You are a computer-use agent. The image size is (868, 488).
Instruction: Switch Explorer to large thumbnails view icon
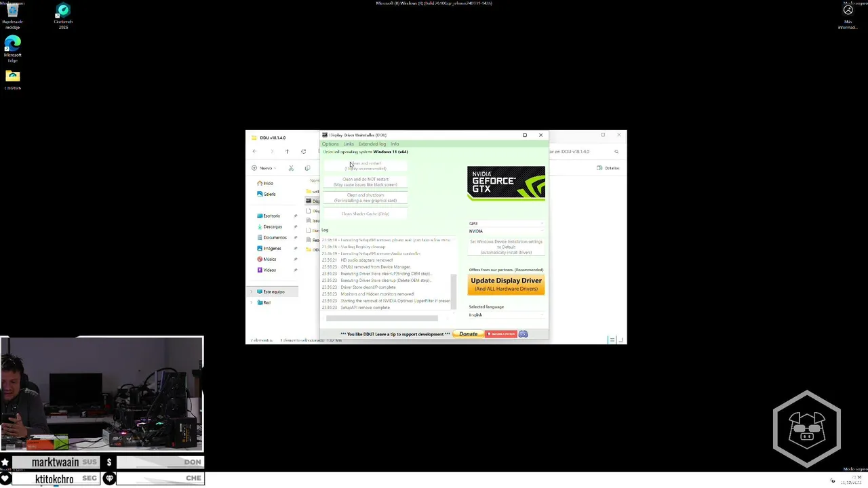tap(620, 340)
